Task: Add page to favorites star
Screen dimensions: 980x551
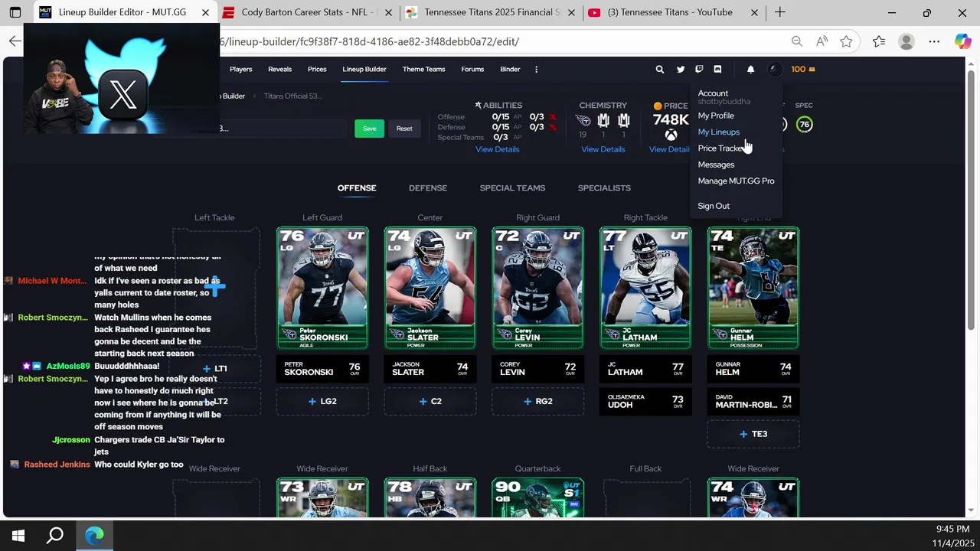Action: pyautogui.click(x=846, y=41)
